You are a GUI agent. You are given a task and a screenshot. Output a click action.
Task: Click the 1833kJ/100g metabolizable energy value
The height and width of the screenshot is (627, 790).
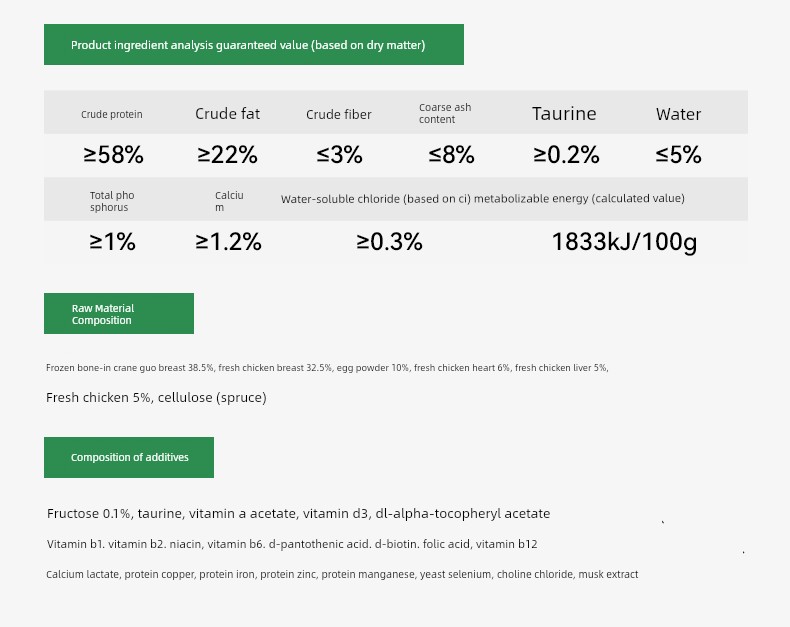pos(624,242)
